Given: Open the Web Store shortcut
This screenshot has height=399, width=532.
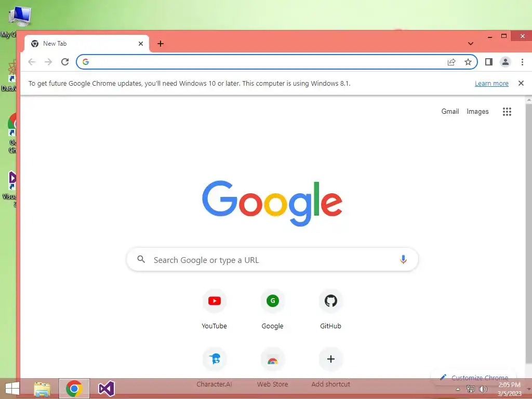Looking at the screenshot, I should coord(272,367).
